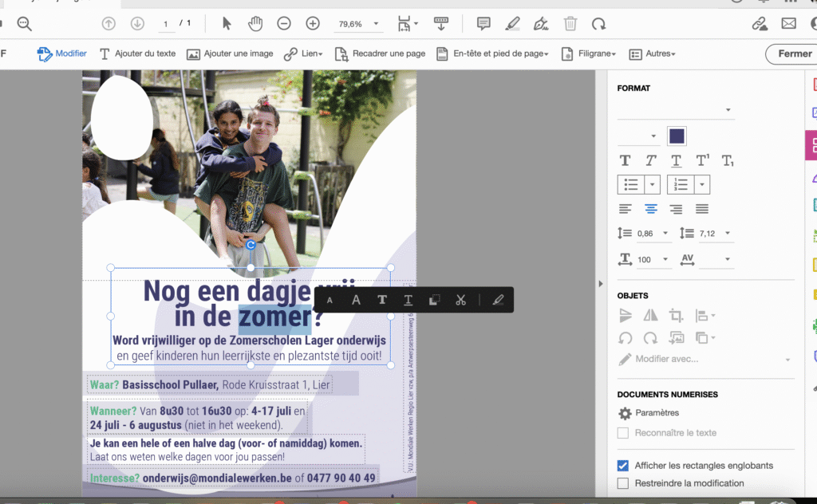Screen dimensions: 817x504
Task: Select the hand pan tool
Action: click(255, 24)
